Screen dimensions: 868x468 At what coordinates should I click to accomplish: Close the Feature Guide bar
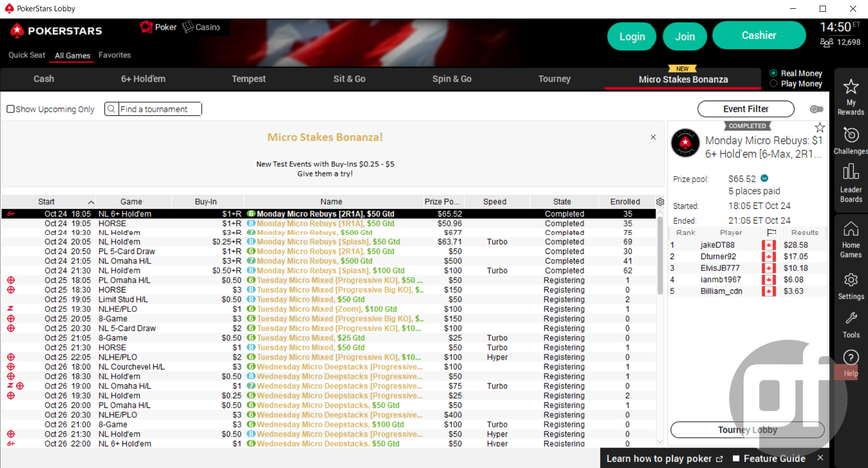(x=820, y=458)
